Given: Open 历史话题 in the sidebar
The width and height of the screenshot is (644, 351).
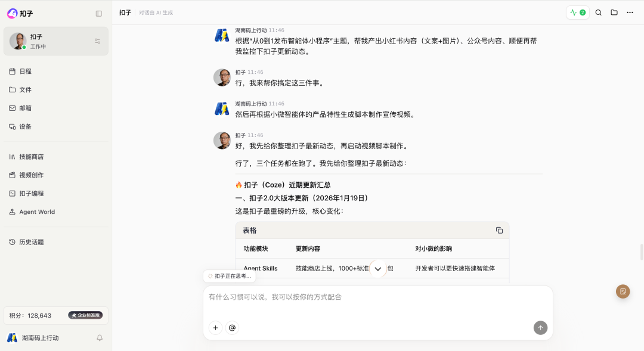Looking at the screenshot, I should point(56,242).
